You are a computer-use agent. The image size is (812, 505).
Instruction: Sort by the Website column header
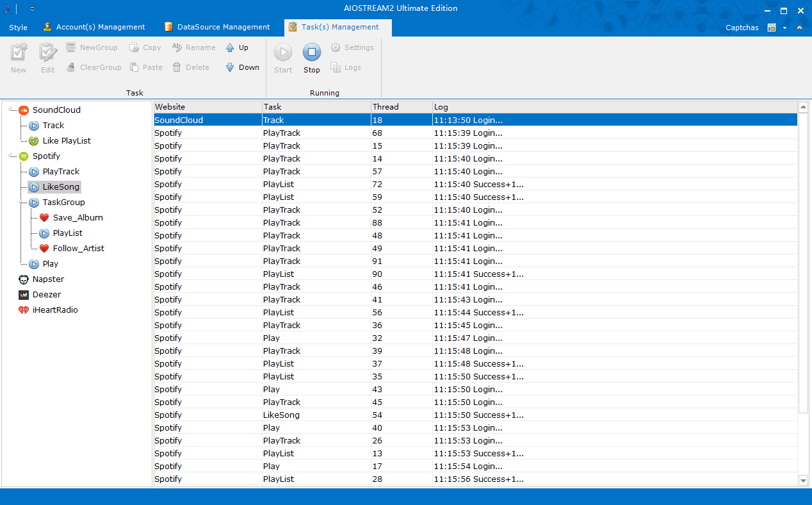coord(208,107)
